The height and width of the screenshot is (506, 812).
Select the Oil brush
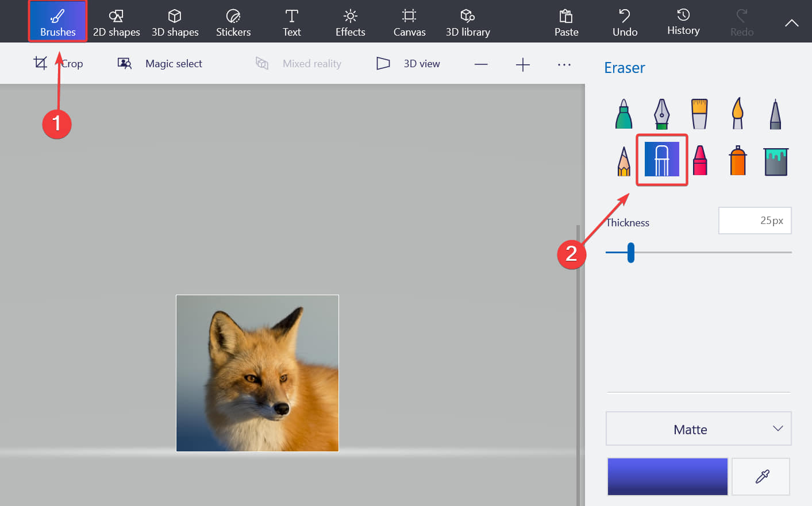pyautogui.click(x=699, y=114)
